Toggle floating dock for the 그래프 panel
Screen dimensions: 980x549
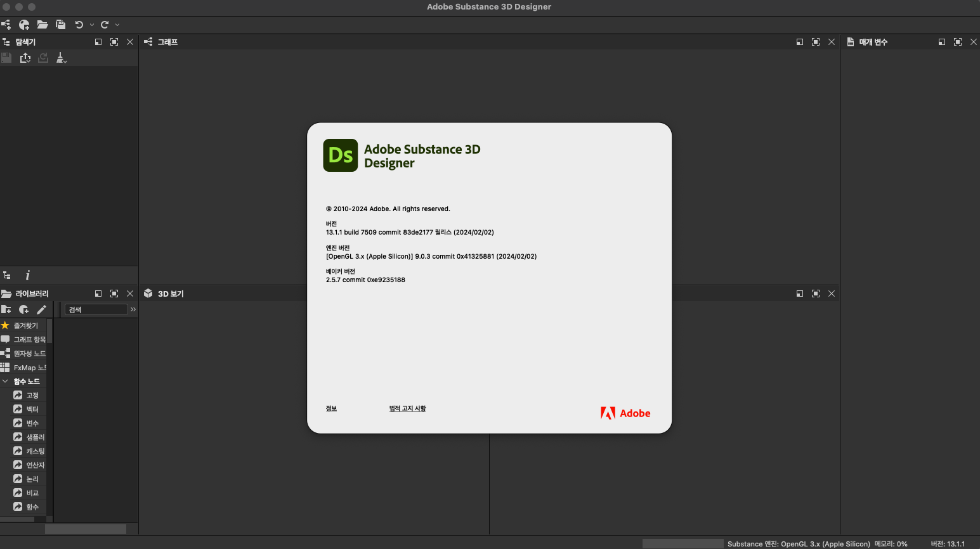[x=799, y=42]
